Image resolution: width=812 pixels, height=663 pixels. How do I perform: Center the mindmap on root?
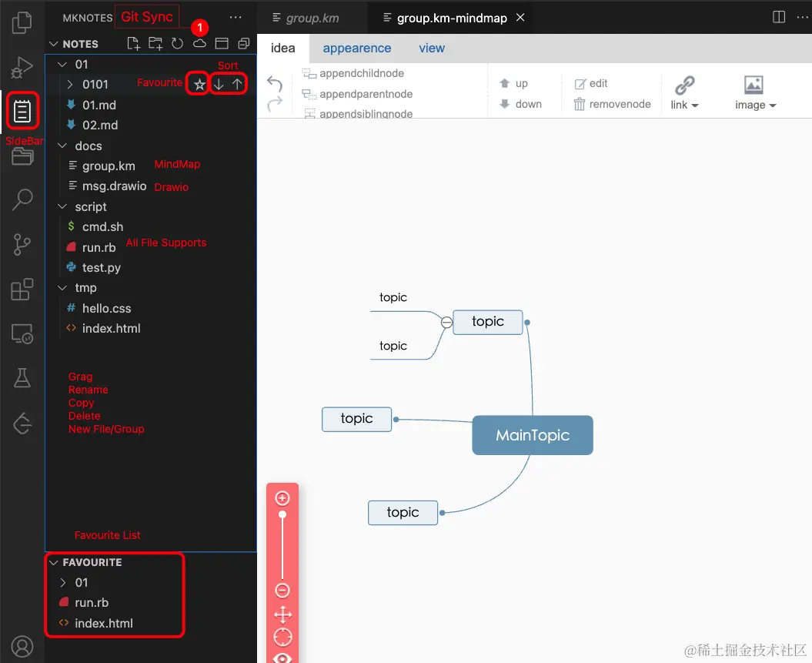282,637
